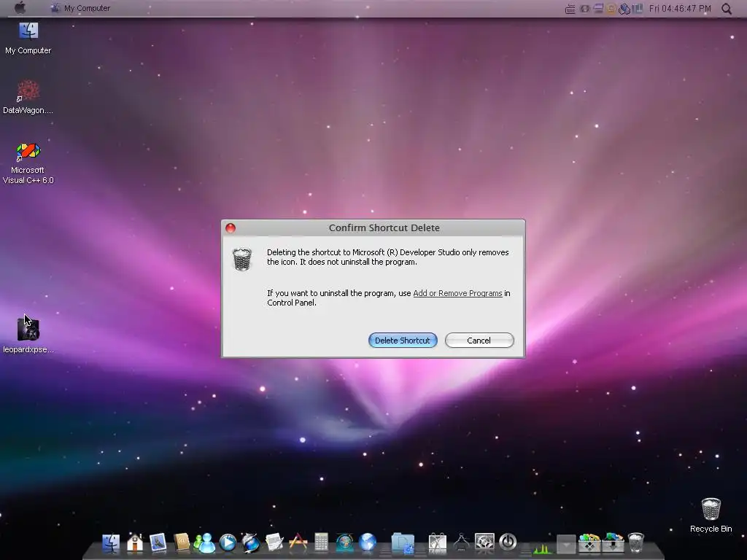Open the blue Documents folder in dock
Screen dimensions: 747x560
(403, 544)
